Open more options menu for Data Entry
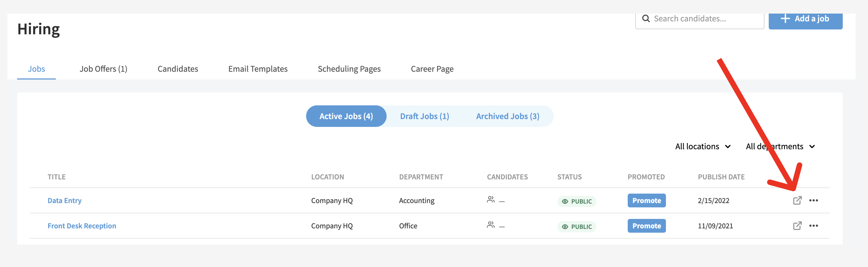The width and height of the screenshot is (868, 267). [814, 200]
